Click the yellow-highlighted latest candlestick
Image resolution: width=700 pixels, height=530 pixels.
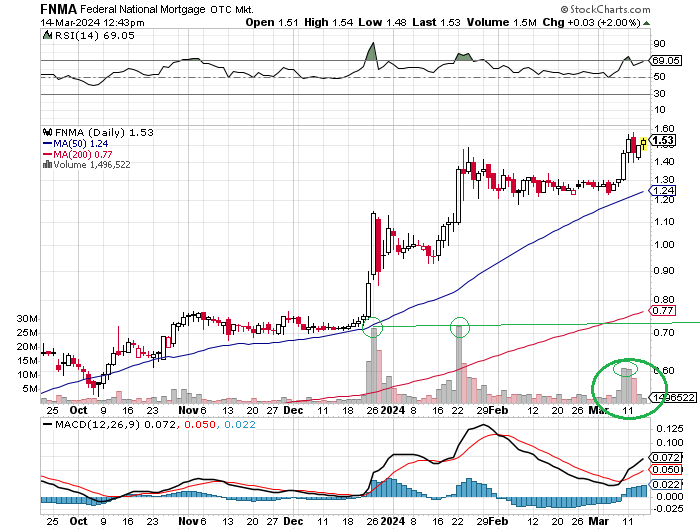coord(643,144)
